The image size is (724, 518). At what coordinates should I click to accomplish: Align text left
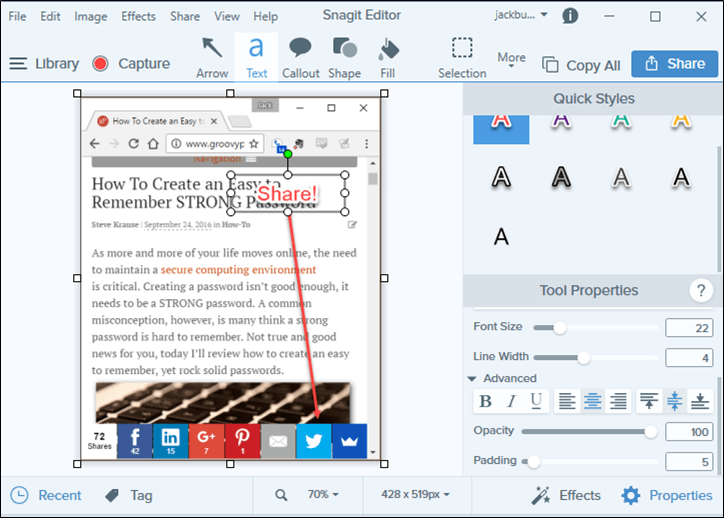(567, 401)
